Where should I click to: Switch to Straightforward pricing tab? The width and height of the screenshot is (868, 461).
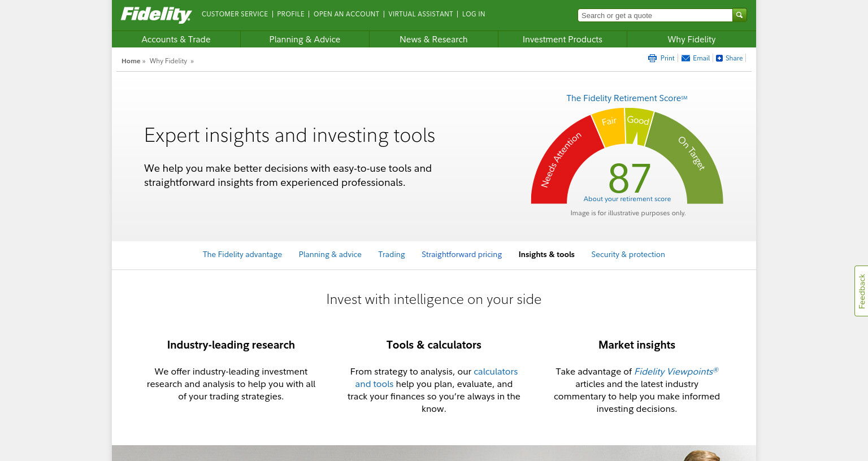(462, 255)
